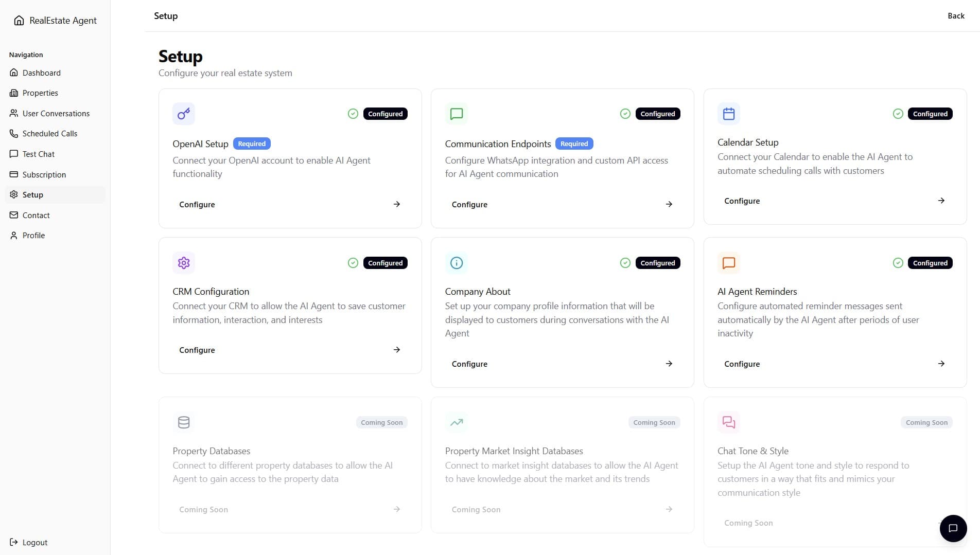
Task: Click the Required badge next to Communication Endpoints
Action: pos(574,144)
